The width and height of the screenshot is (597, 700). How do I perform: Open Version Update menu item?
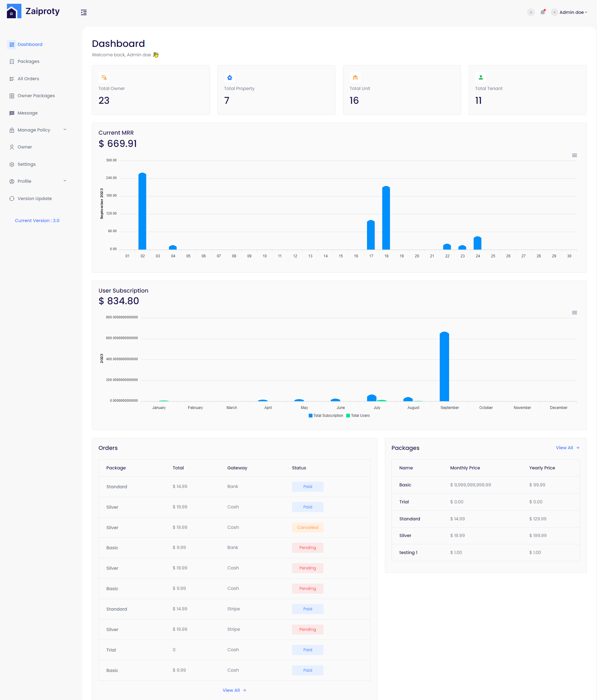tap(35, 199)
